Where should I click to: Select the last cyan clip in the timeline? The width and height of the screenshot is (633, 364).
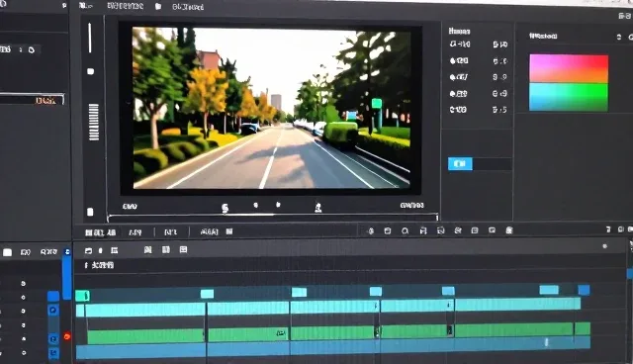coord(518,305)
